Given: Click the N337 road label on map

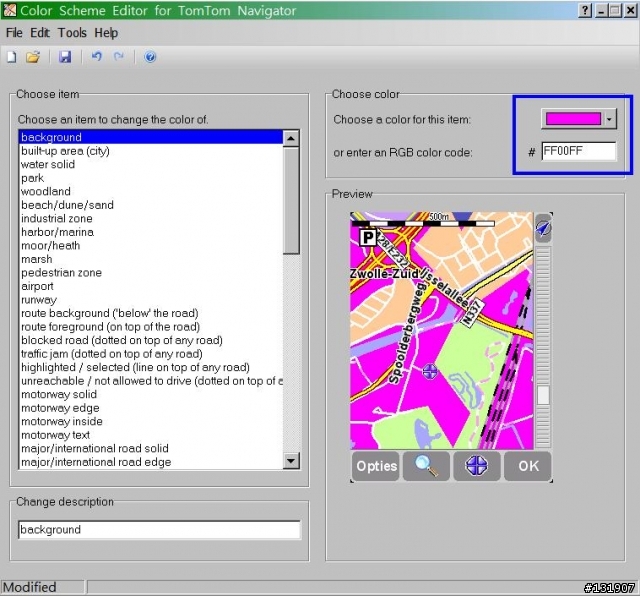Looking at the screenshot, I should (473, 312).
